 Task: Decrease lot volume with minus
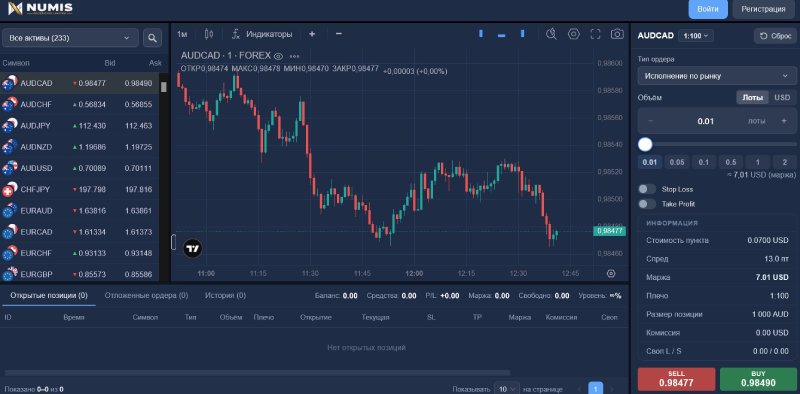[x=651, y=121]
